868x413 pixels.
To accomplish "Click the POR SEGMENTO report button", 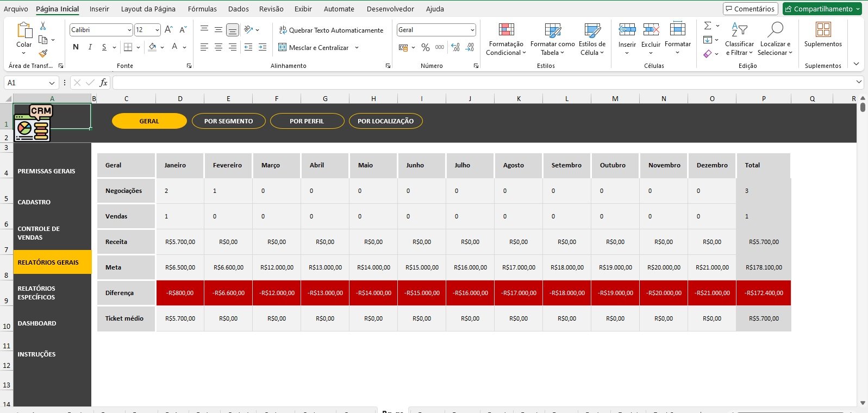I will (228, 121).
